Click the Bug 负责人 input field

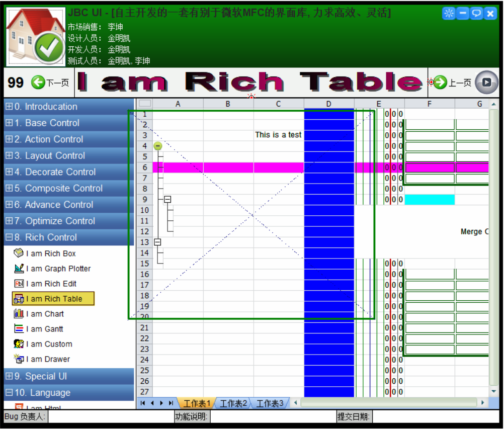[110, 416]
